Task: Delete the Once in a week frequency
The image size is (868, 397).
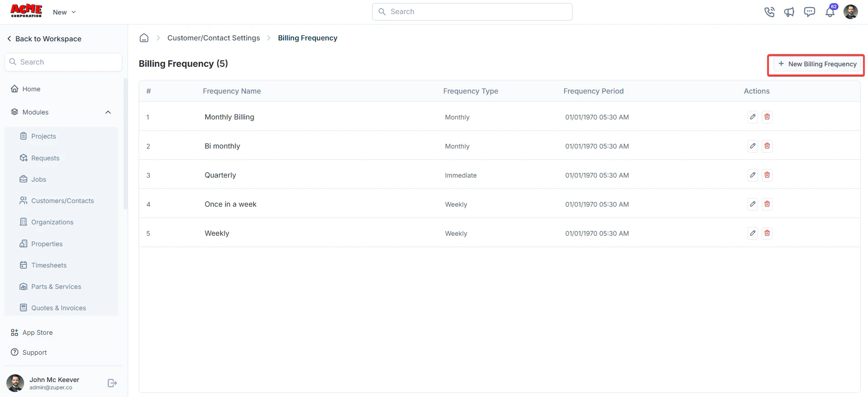Action: click(x=767, y=204)
